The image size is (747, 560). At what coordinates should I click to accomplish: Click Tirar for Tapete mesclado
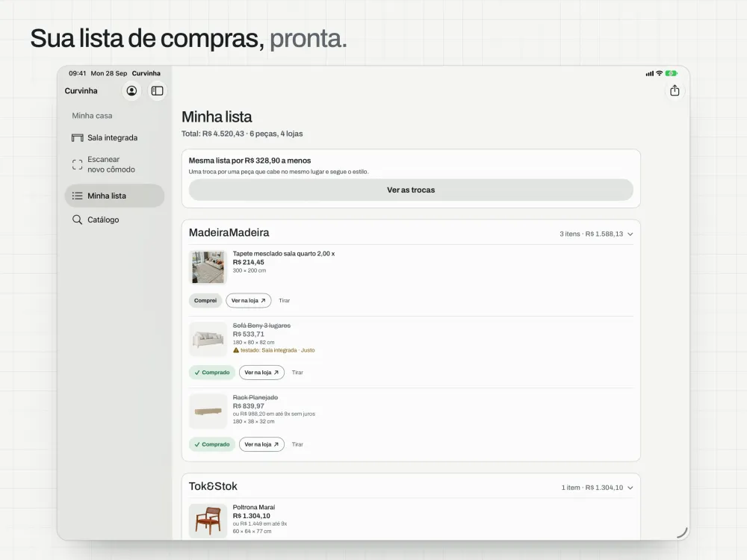click(x=285, y=300)
